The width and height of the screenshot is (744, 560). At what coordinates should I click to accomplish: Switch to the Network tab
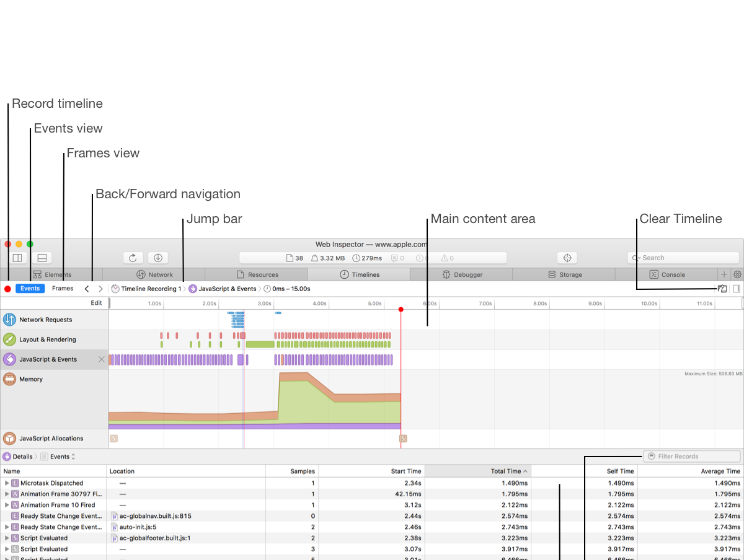coord(154,274)
